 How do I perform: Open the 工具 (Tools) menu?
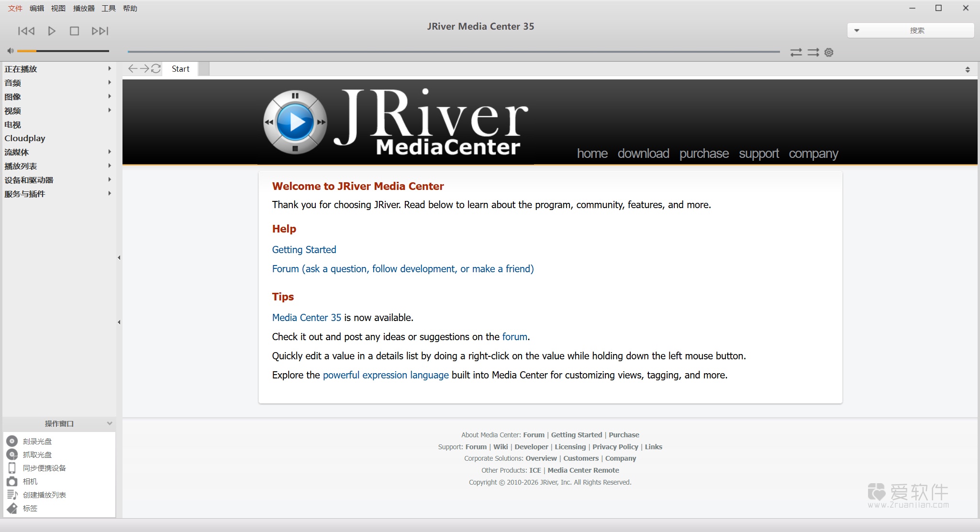click(109, 8)
